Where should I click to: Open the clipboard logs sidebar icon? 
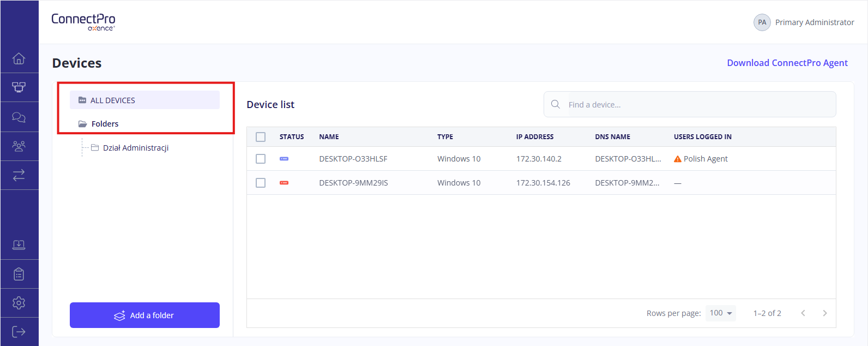[x=19, y=274]
